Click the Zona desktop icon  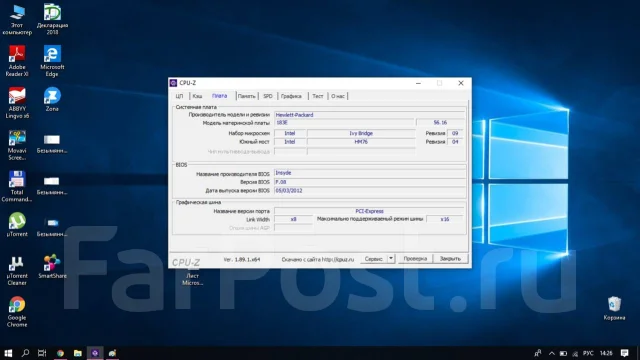click(x=52, y=99)
